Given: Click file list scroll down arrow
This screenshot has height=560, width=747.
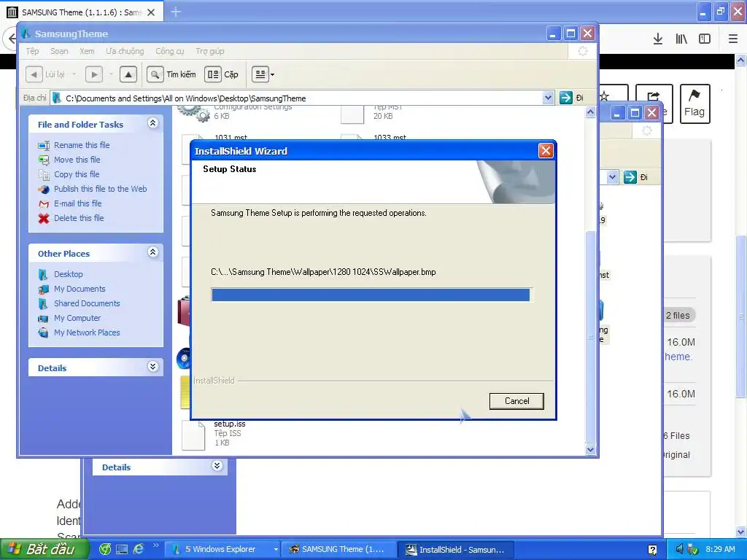Looking at the screenshot, I should 590,449.
